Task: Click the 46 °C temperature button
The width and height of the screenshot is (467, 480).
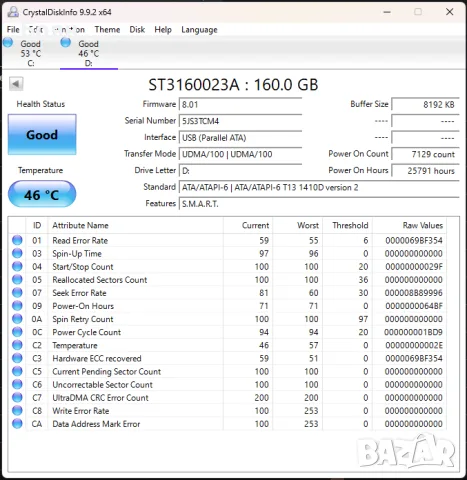Action: [42, 194]
